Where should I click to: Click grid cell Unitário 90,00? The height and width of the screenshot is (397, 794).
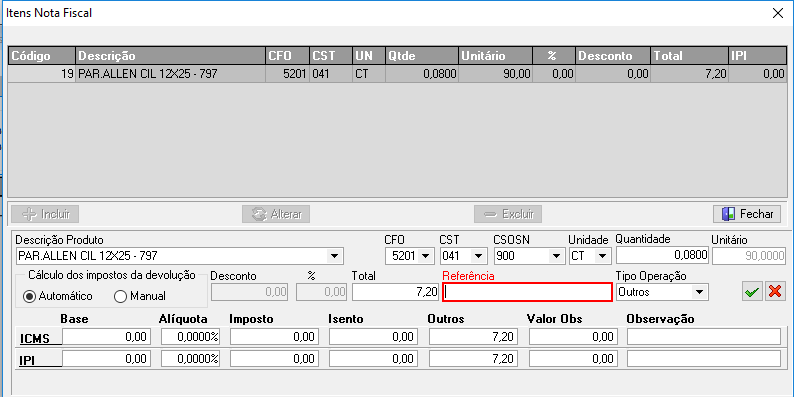pos(496,74)
